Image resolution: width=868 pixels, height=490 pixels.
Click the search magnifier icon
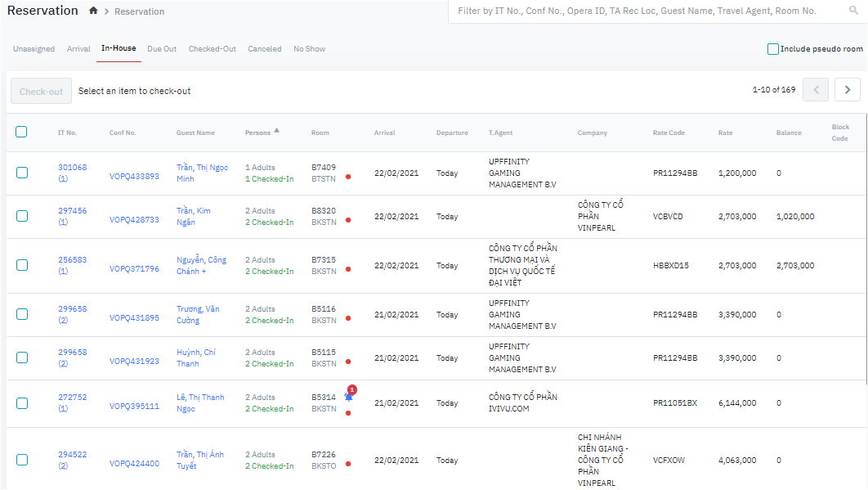pos(853,11)
